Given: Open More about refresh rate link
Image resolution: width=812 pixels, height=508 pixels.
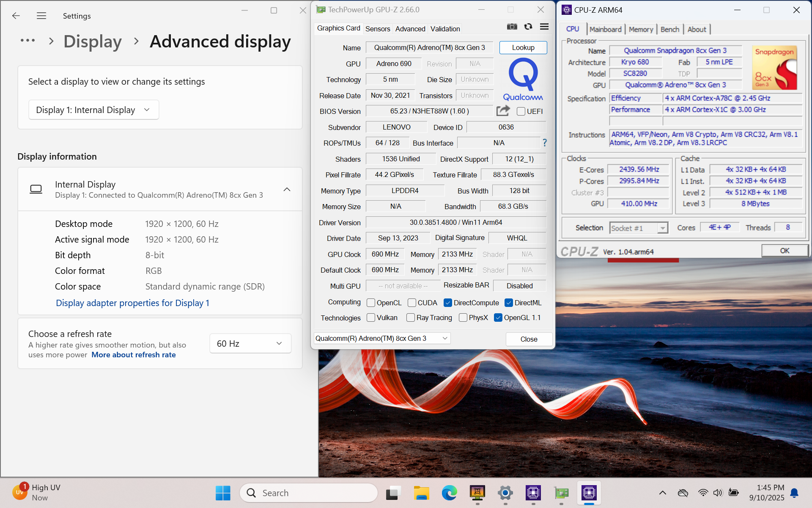Looking at the screenshot, I should pos(134,355).
